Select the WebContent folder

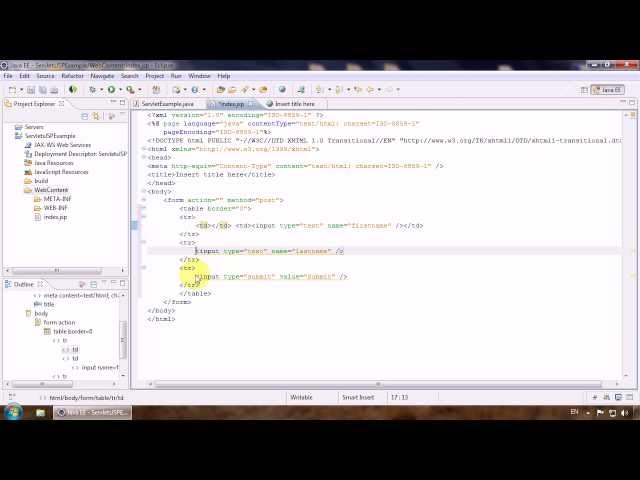pyautogui.click(x=51, y=190)
